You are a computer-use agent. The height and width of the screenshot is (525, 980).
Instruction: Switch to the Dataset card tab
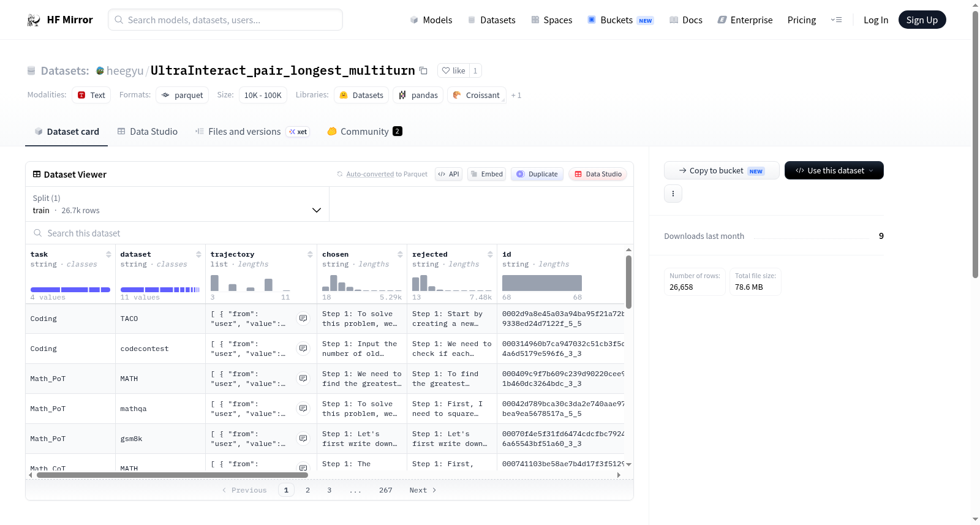coord(66,132)
